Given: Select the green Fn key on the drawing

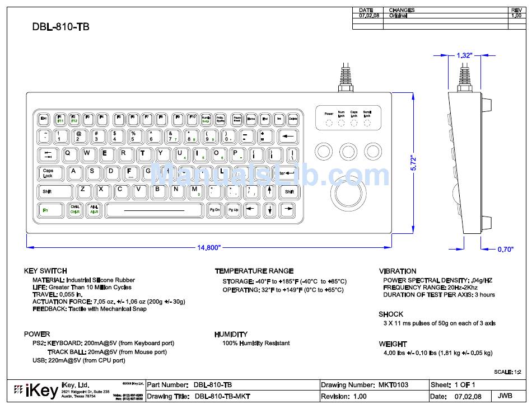Looking at the screenshot, I should click(x=50, y=210).
